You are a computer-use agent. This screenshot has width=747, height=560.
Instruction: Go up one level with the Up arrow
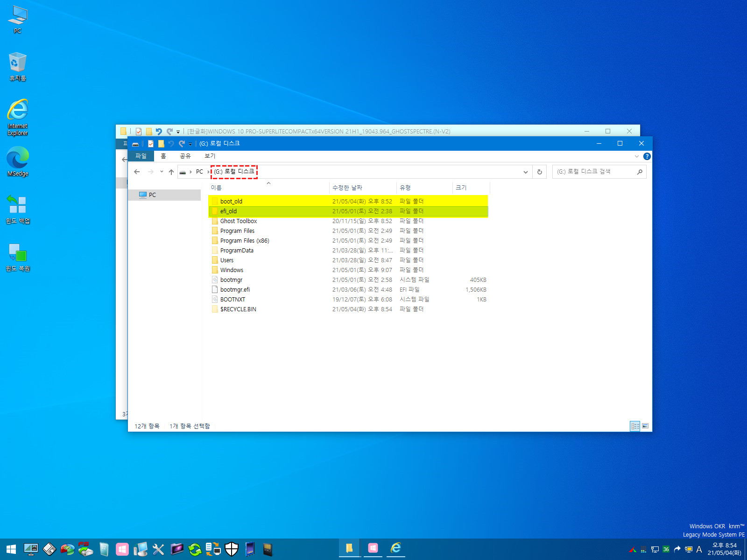tap(171, 172)
